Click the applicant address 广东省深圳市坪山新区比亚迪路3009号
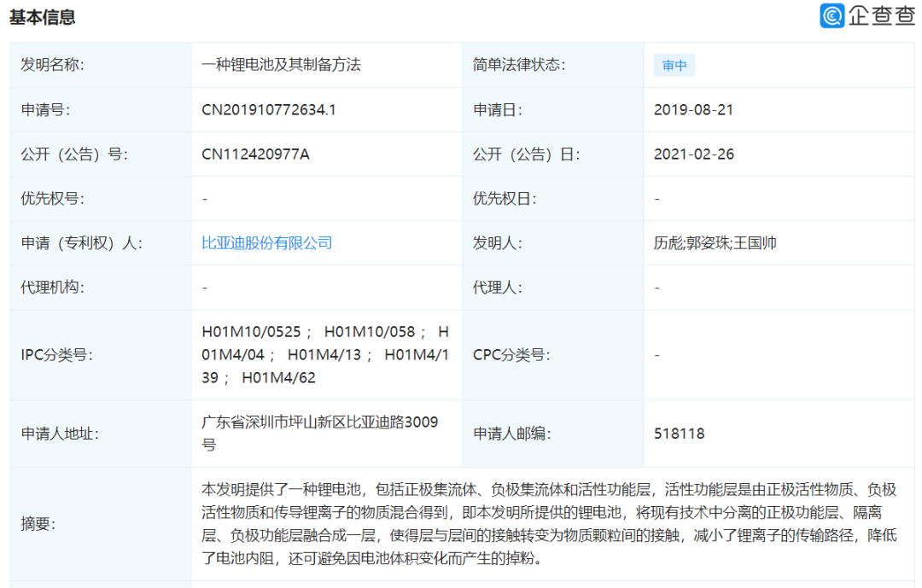The height and width of the screenshot is (588, 922). (x=320, y=434)
